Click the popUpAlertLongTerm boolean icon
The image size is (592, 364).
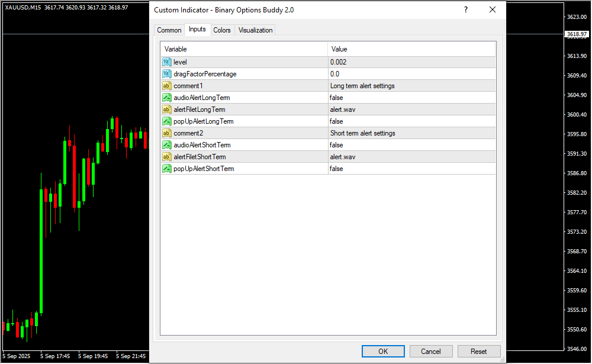pos(166,121)
